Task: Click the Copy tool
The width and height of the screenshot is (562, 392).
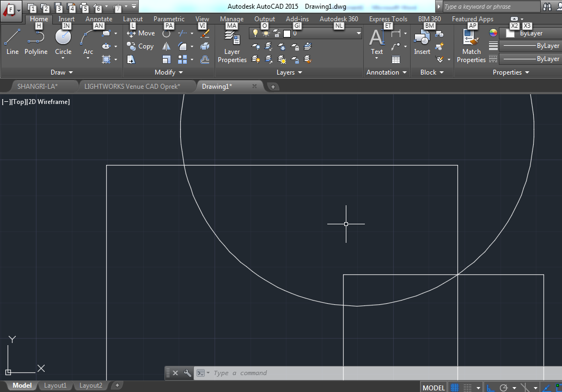Action: pos(140,46)
